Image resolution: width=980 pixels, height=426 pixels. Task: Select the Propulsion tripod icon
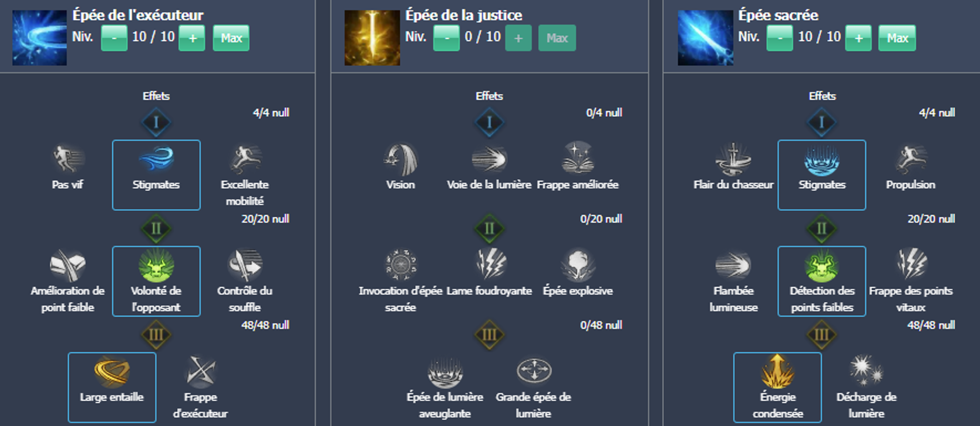coord(911,159)
